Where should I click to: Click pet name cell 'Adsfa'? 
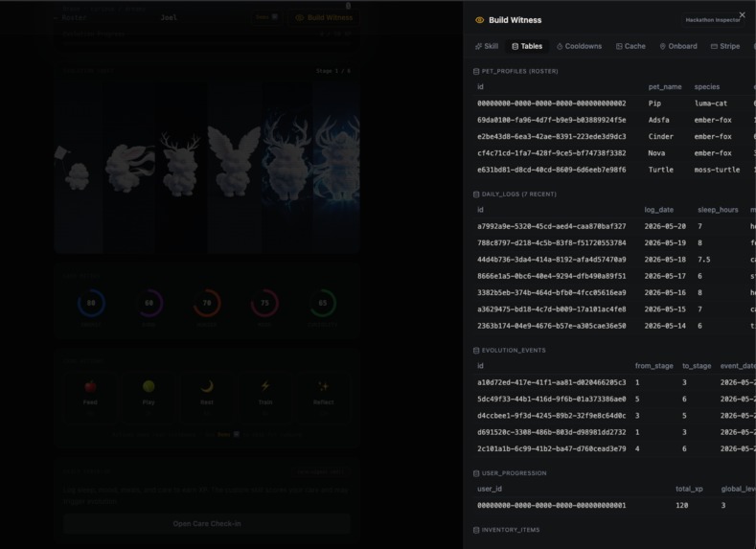(x=658, y=120)
